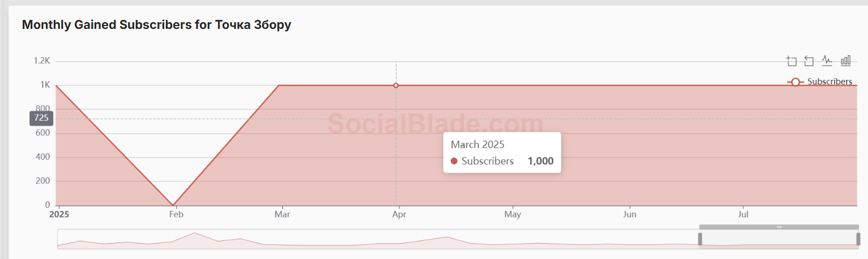The height and width of the screenshot is (259, 868).
Task: Click the Jun label on the x-axis
Action: point(630,215)
